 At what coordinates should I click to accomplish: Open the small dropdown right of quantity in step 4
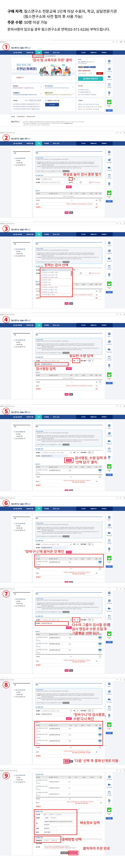pyautogui.click(x=91, y=360)
